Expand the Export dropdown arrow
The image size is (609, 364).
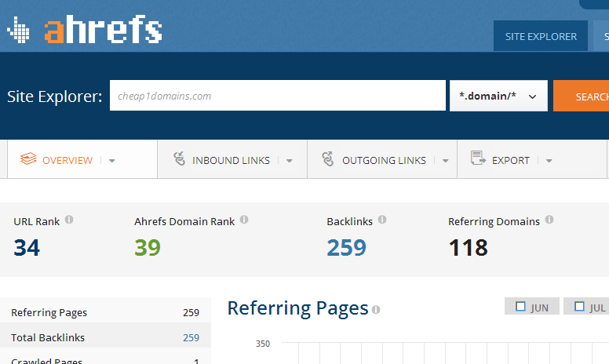tap(549, 161)
